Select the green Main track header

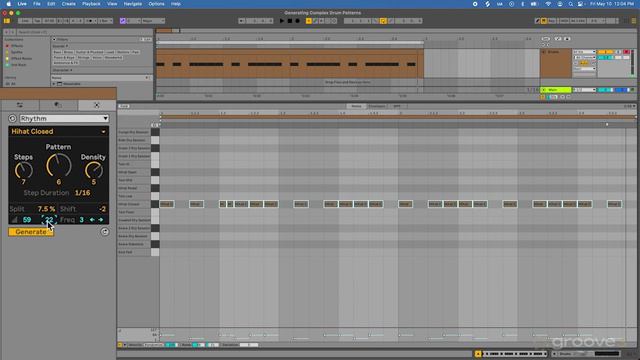[556, 90]
